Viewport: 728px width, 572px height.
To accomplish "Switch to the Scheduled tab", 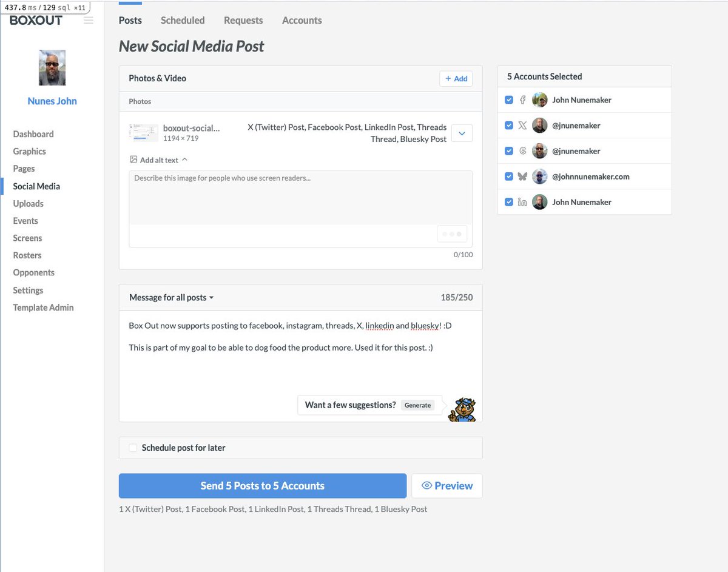I will [x=183, y=20].
